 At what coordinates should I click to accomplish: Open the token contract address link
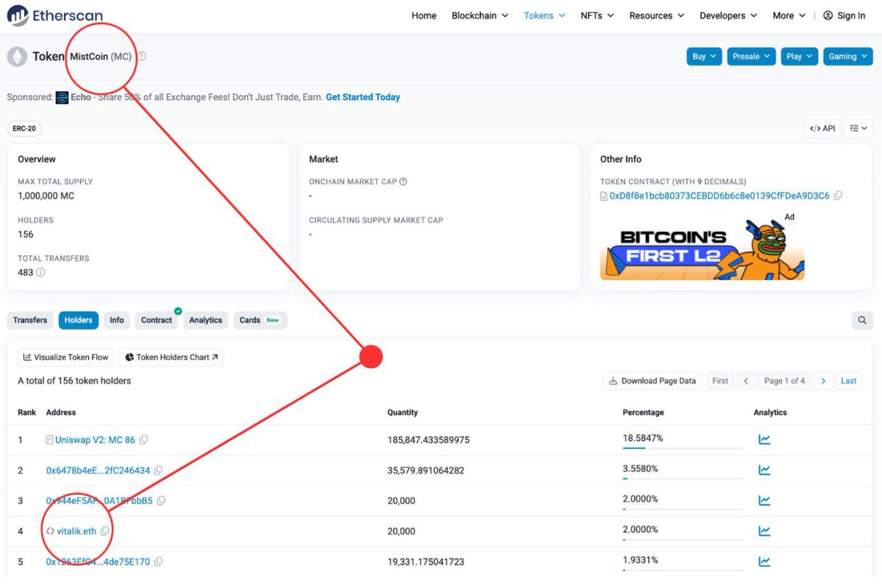tap(720, 196)
